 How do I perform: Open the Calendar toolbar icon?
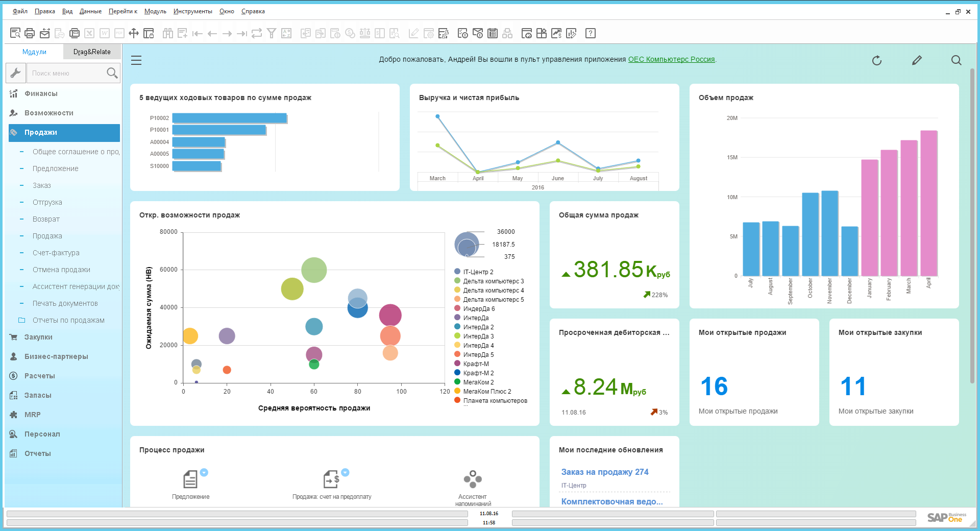coord(493,33)
